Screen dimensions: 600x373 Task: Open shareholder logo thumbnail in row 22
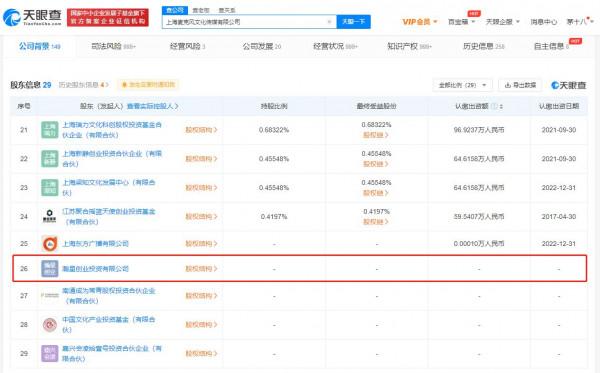tap(50, 159)
